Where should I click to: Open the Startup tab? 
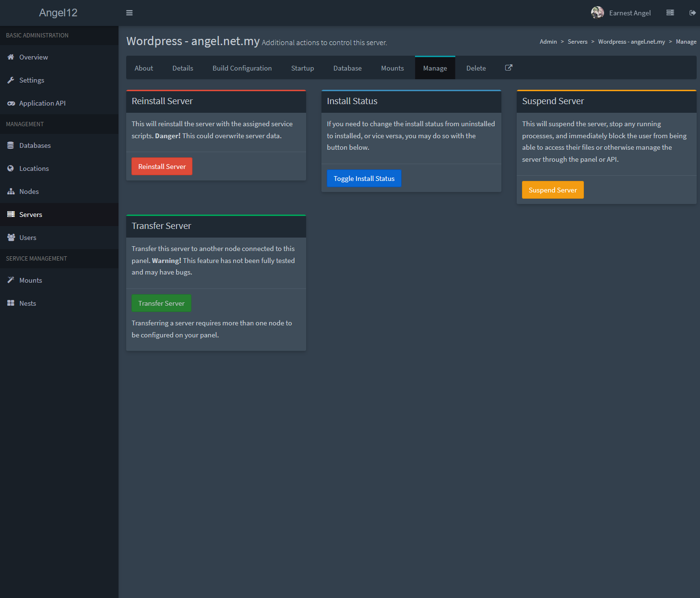click(x=302, y=68)
